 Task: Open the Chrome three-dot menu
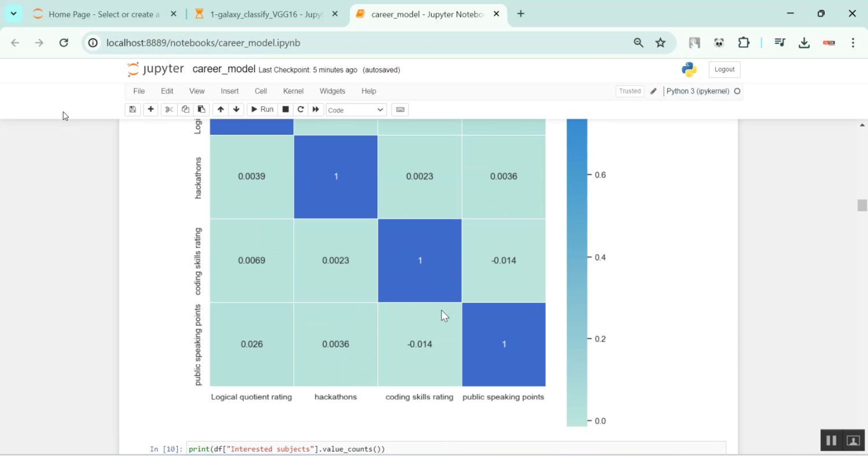(x=853, y=43)
